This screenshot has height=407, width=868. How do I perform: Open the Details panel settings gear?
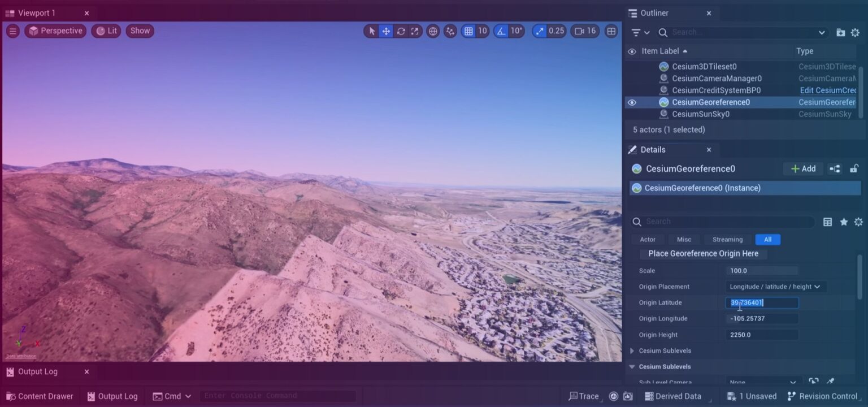tap(859, 222)
